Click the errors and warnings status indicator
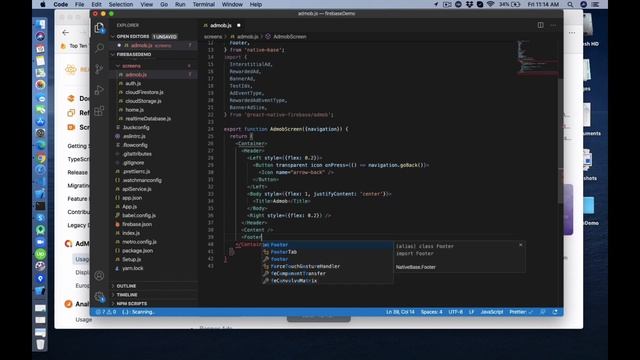The height and width of the screenshot is (360, 640). click(106, 312)
